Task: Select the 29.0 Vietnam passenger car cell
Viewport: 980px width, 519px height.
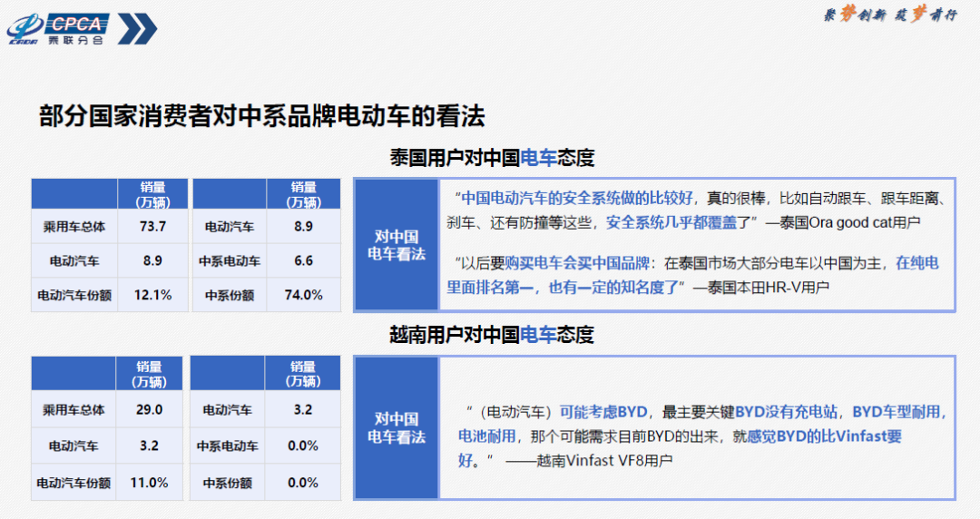Action: (x=151, y=409)
